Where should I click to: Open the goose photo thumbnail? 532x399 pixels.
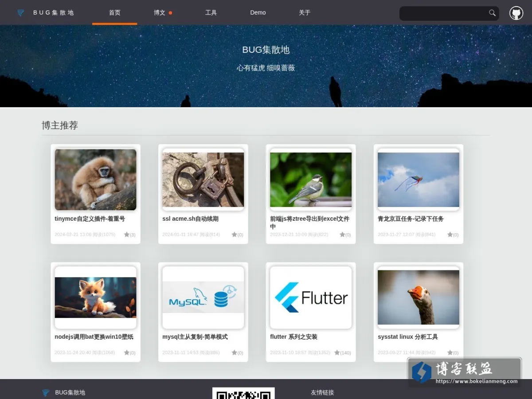[x=419, y=297]
